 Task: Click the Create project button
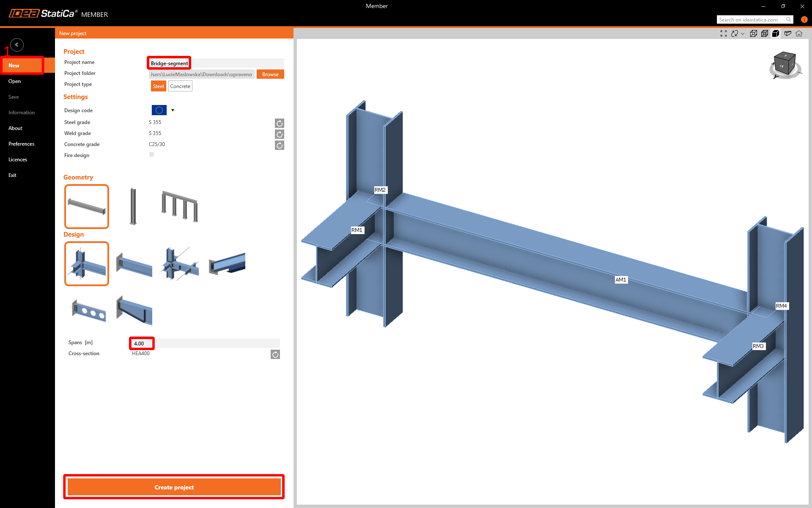pyautogui.click(x=174, y=487)
